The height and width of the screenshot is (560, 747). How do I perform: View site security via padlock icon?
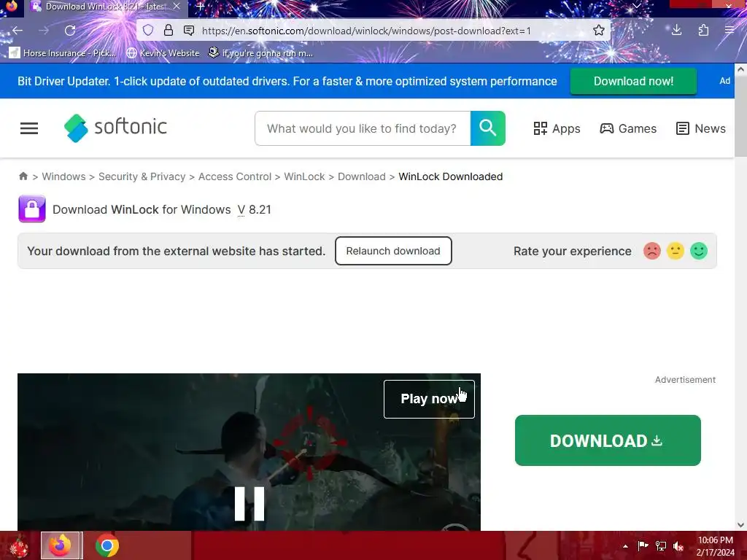tap(169, 31)
